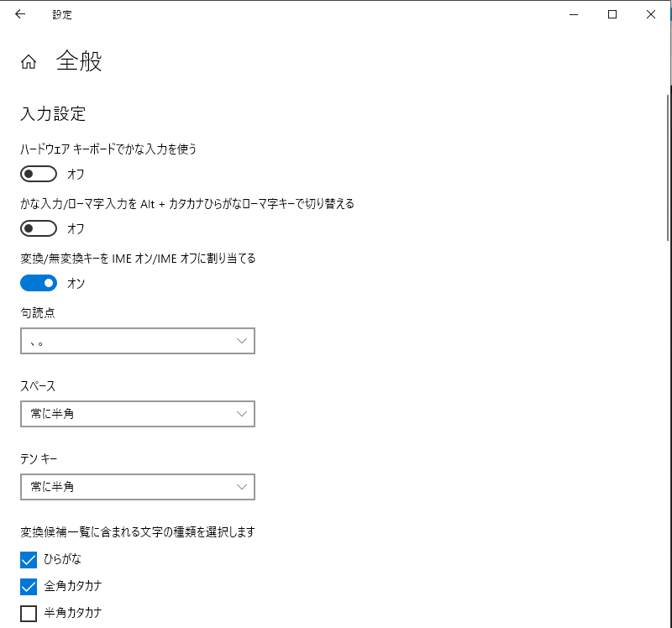Minimize the 設定 window

(x=574, y=14)
